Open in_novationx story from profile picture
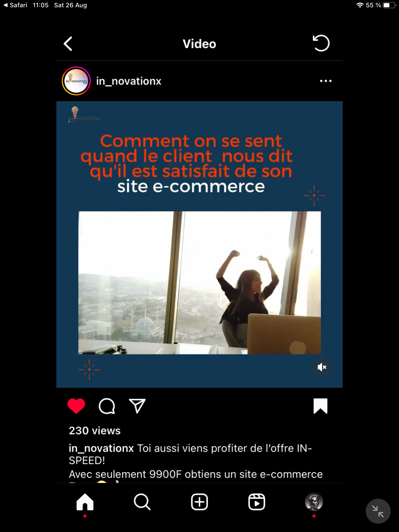 (x=76, y=81)
